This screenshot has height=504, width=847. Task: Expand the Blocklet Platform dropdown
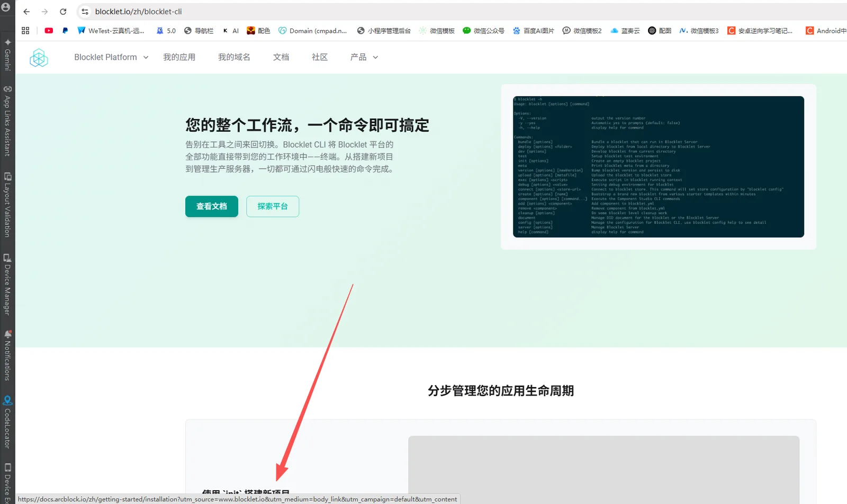click(x=111, y=57)
